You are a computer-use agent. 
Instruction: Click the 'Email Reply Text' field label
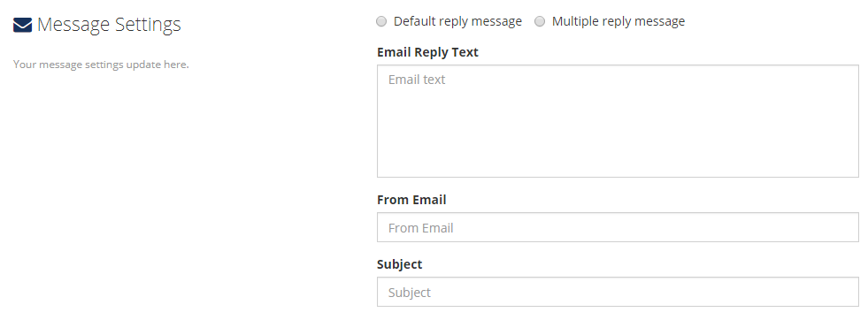click(x=427, y=52)
